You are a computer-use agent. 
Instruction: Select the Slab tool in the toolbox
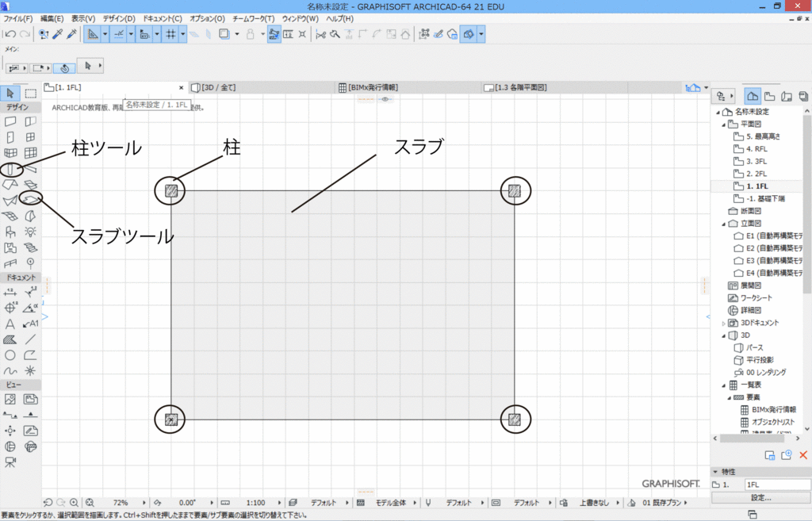31,199
